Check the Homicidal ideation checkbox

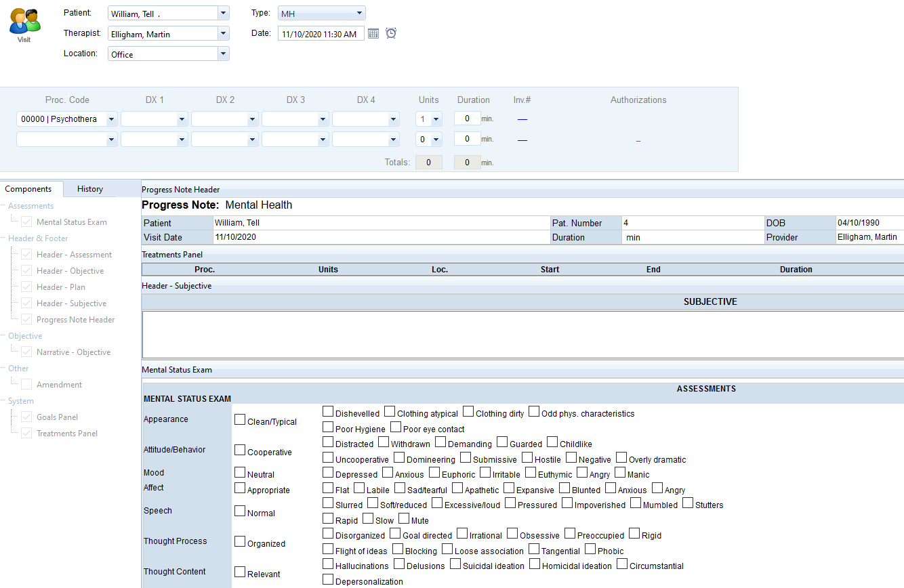[x=535, y=564]
